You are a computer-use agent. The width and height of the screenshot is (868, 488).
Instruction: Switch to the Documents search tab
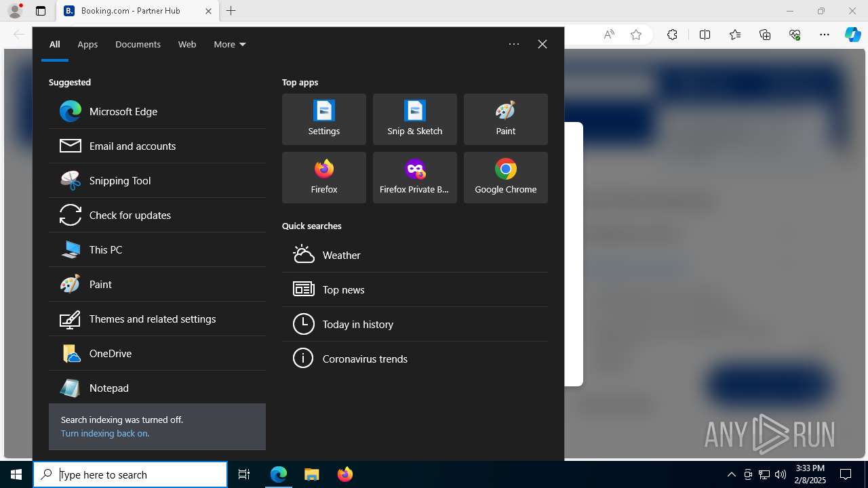tap(138, 44)
